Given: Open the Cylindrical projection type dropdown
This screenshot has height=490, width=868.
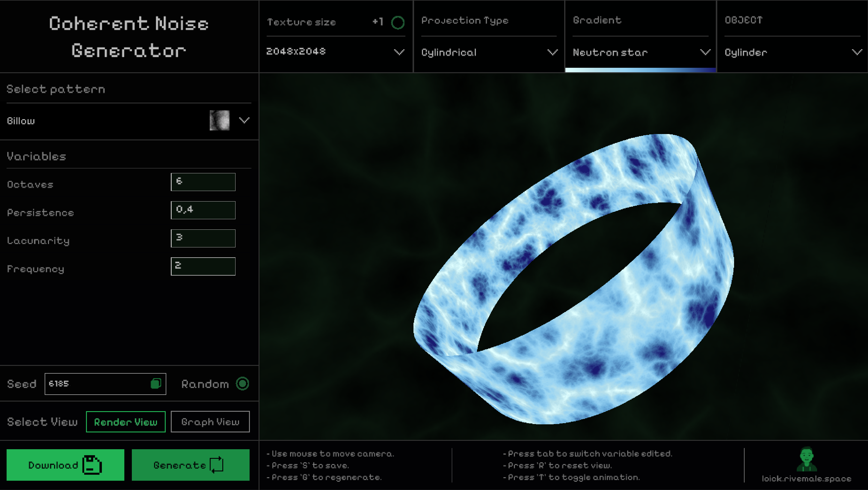Looking at the screenshot, I should click(489, 52).
